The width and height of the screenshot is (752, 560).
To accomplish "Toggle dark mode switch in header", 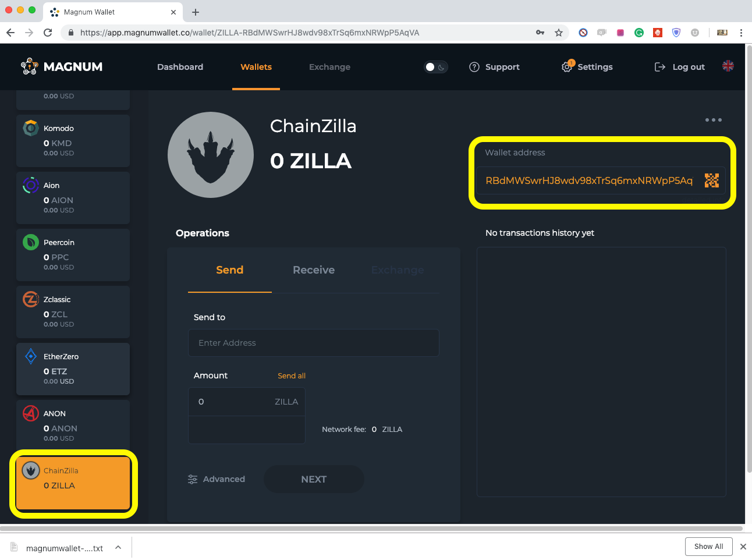I will 435,67.
